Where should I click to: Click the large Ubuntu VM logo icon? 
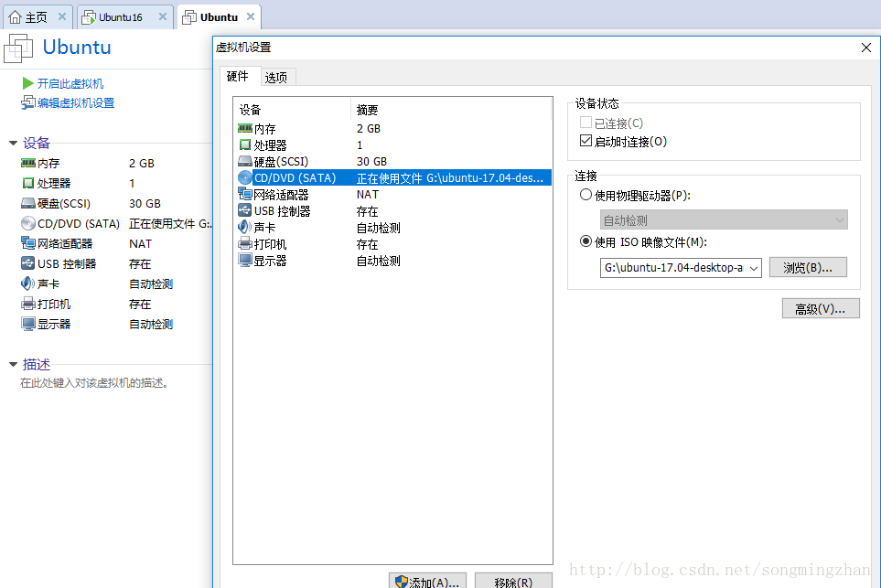[18, 48]
